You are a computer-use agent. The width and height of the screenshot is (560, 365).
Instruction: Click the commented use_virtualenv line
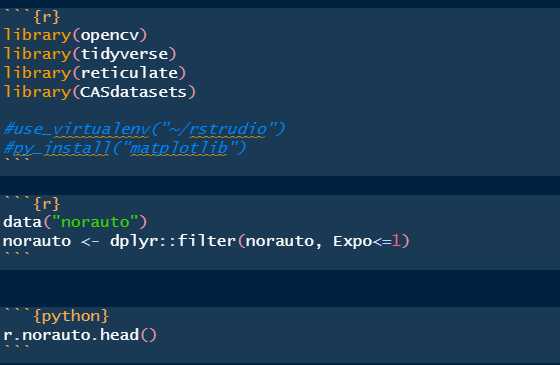click(145, 129)
